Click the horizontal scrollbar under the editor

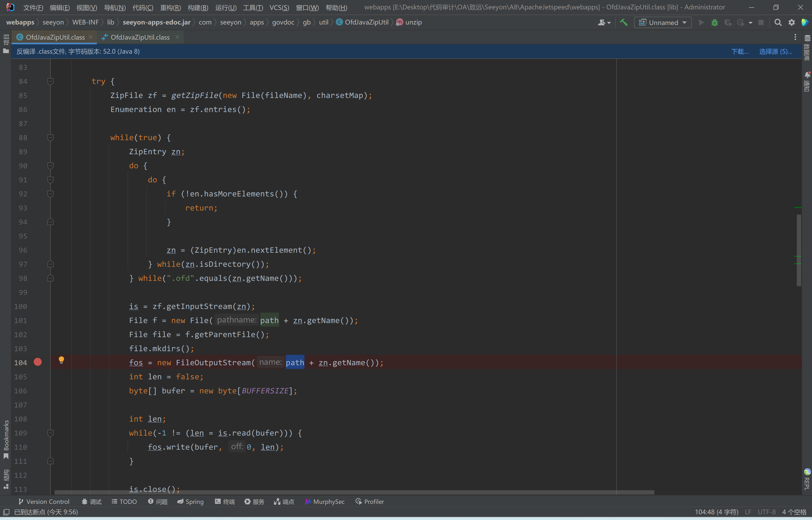pos(354,492)
